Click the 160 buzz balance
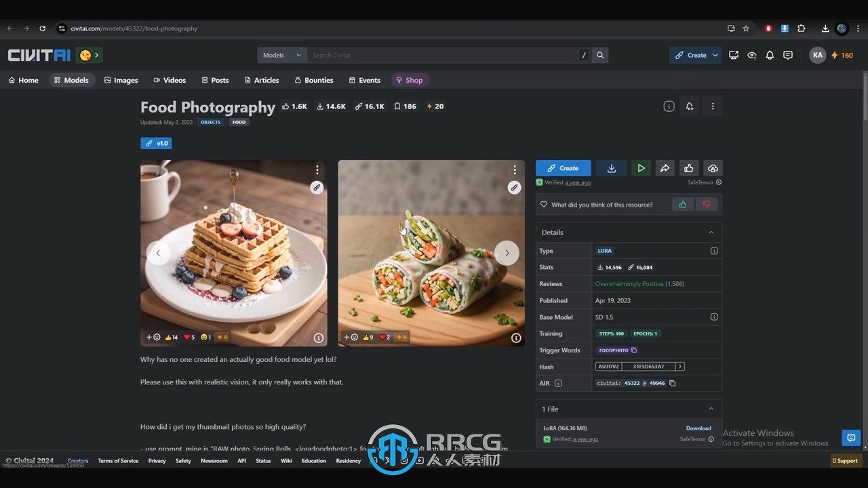Screen dimensions: 868x488 click(843, 56)
